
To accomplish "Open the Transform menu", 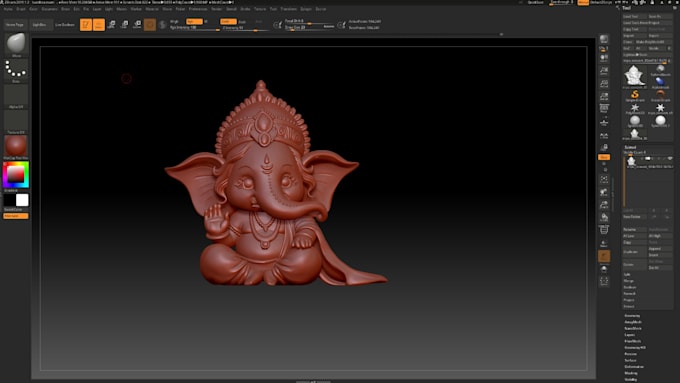I will pyautogui.click(x=288, y=9).
